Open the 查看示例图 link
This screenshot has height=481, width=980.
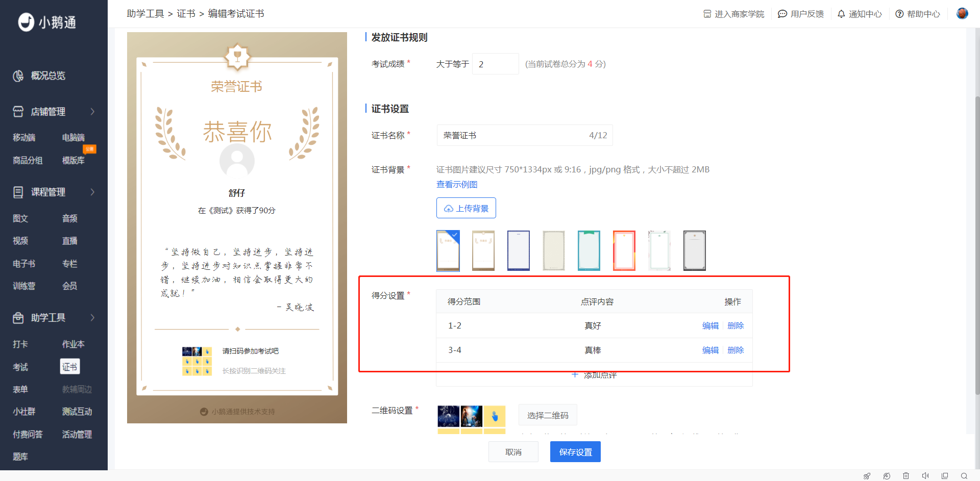click(457, 185)
